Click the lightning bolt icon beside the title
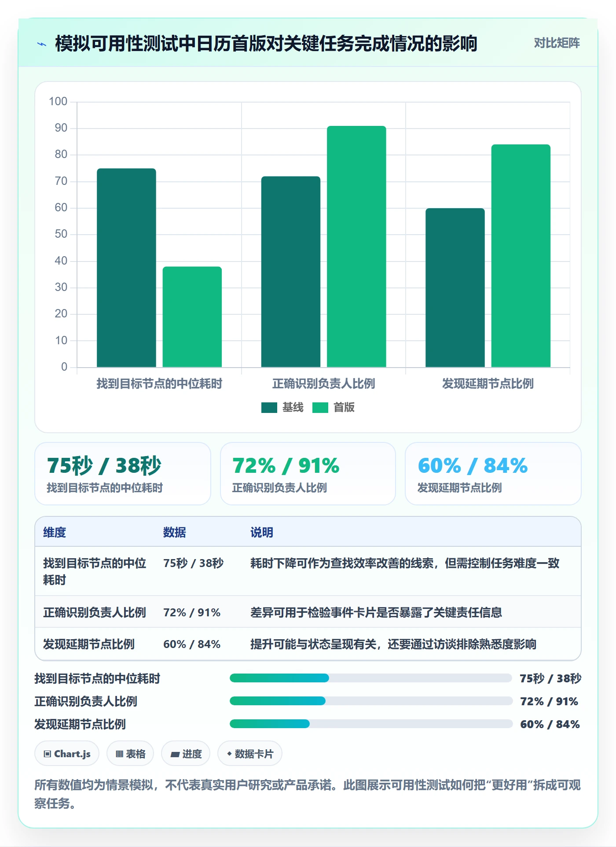This screenshot has width=616, height=847. coord(42,44)
